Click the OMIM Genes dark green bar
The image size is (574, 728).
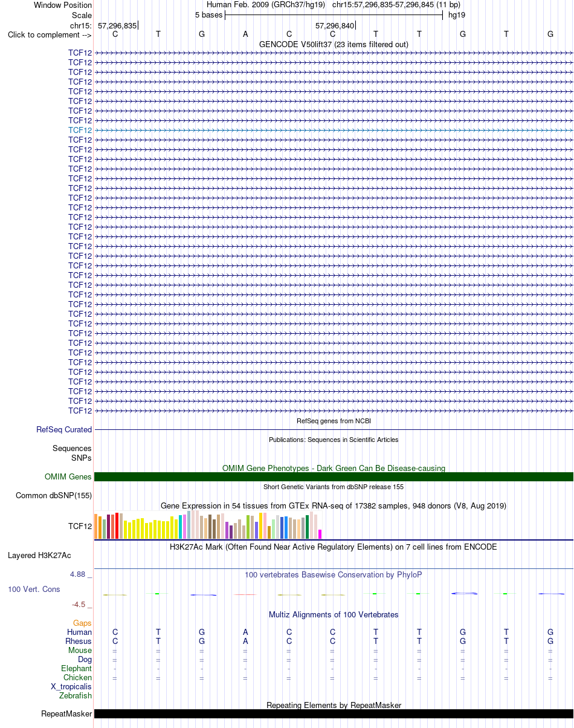click(334, 477)
